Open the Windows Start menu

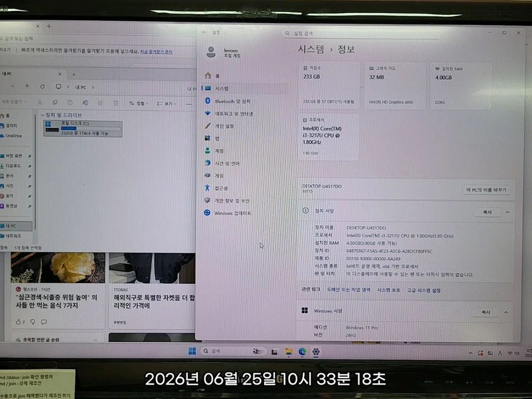coord(192,351)
